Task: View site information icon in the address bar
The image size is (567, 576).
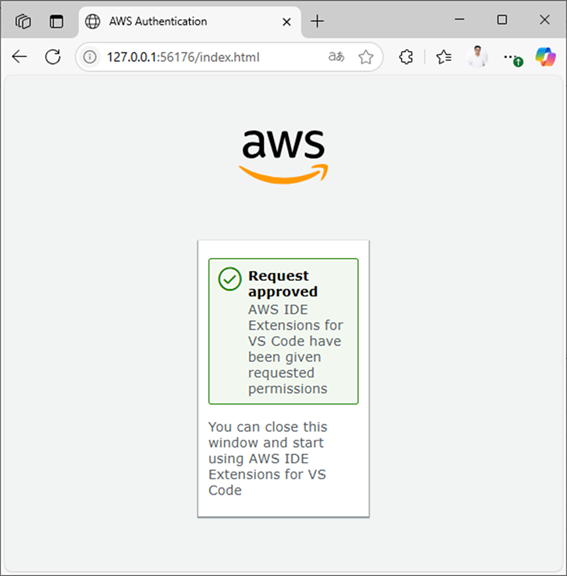Action: coord(90,57)
